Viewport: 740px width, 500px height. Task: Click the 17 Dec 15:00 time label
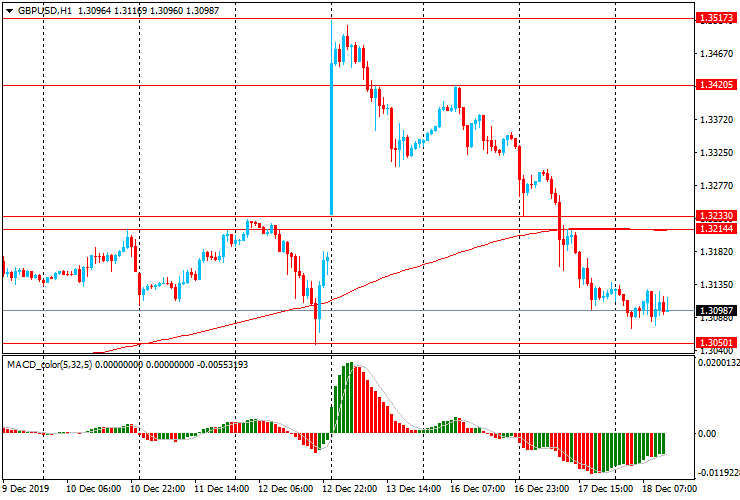point(606,488)
